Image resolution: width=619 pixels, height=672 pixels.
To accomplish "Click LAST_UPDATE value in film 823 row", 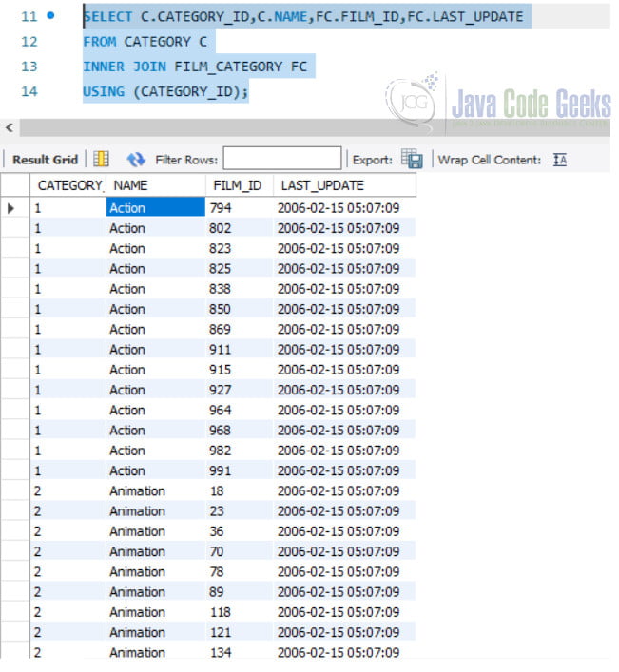I will point(339,248).
